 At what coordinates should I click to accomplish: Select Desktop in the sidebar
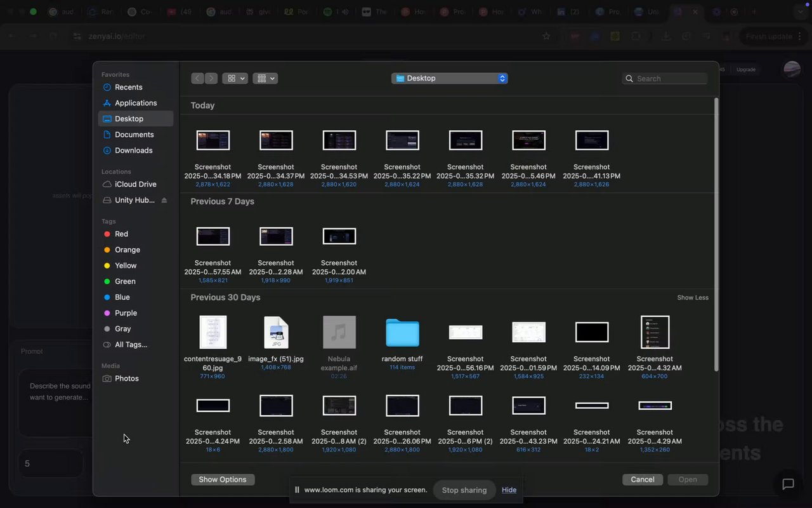tap(135, 119)
